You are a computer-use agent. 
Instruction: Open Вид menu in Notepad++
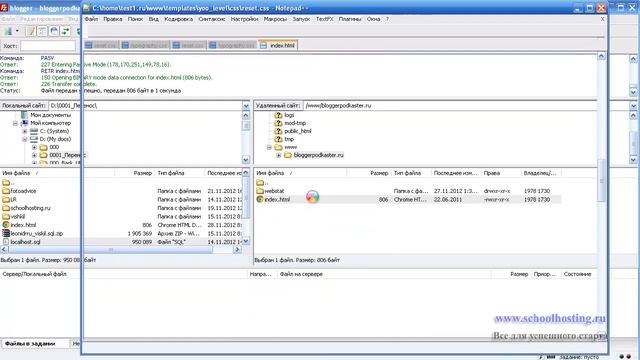[153, 19]
